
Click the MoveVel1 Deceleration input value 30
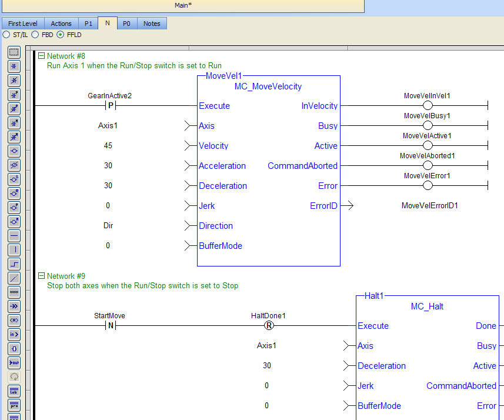(108, 185)
